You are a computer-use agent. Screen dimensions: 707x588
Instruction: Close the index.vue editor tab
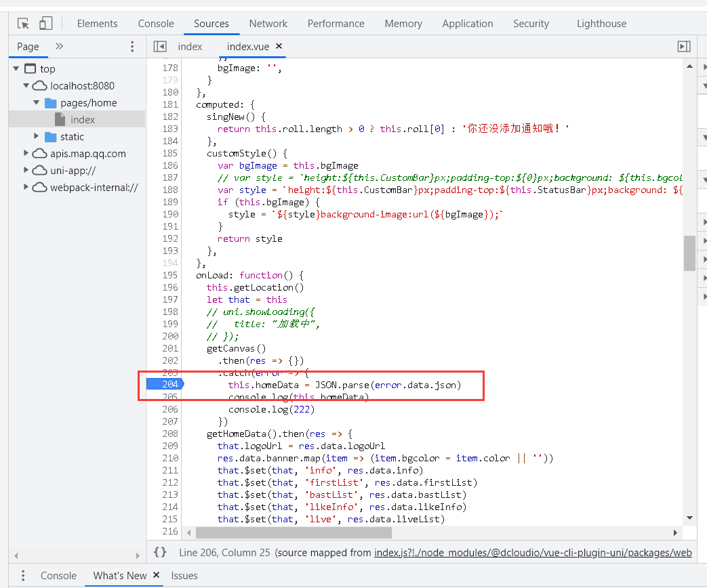(x=279, y=46)
